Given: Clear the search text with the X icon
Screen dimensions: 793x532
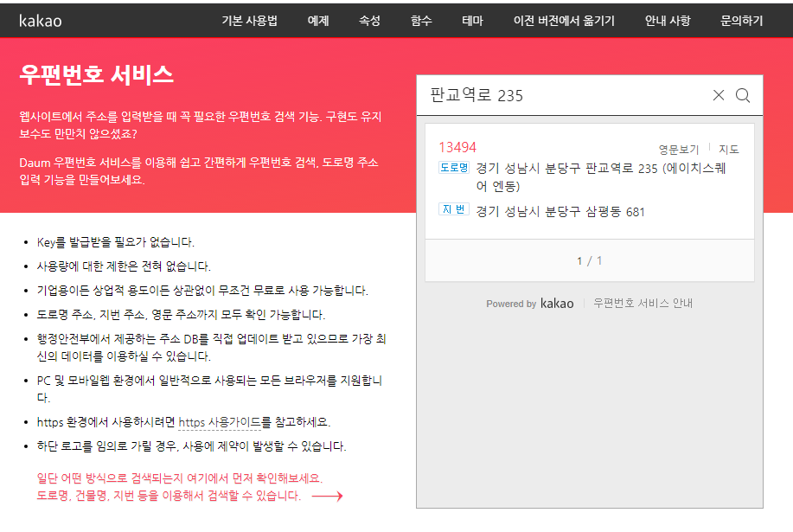Looking at the screenshot, I should pos(718,95).
